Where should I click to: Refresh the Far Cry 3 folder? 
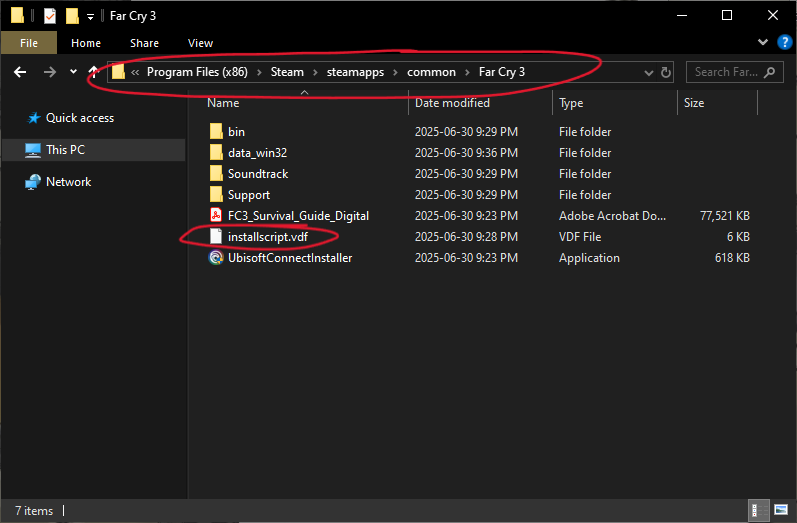point(666,72)
